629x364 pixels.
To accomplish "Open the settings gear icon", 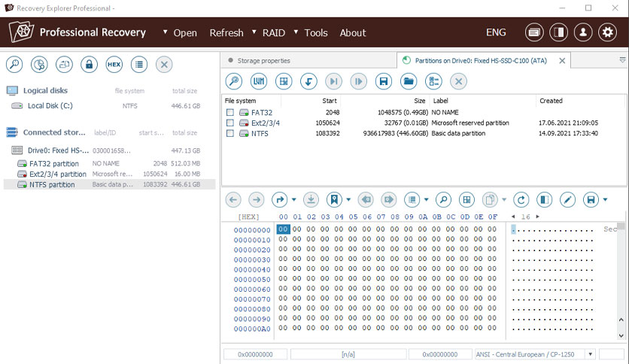I will coord(608,32).
